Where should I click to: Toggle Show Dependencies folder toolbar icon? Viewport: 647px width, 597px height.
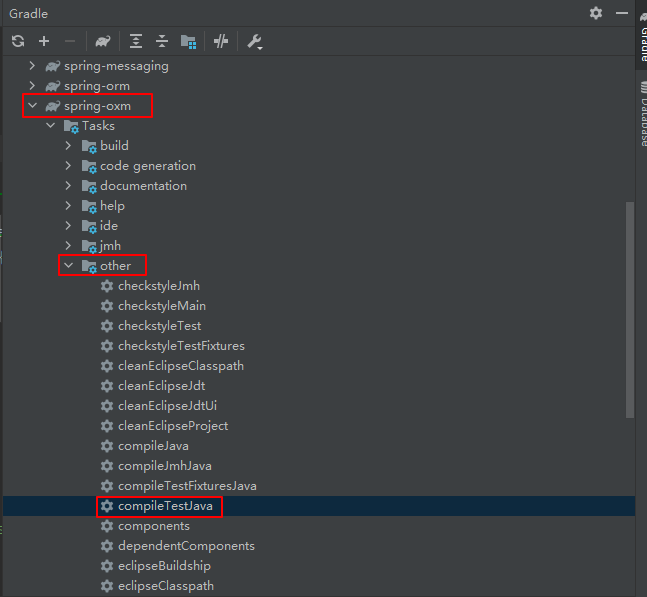click(x=189, y=42)
